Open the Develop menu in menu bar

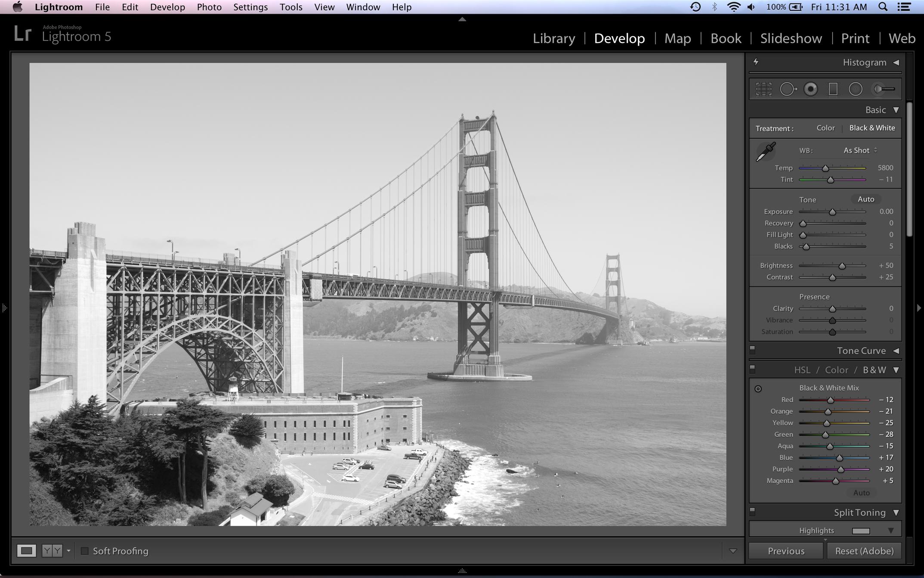[x=167, y=7]
